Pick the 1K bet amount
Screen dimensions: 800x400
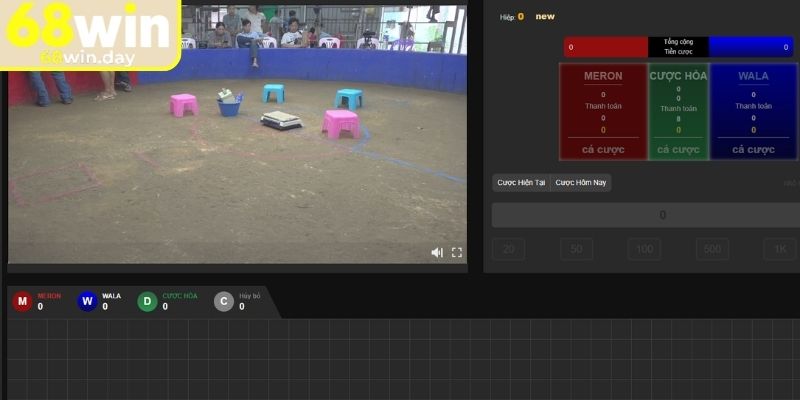[780, 249]
